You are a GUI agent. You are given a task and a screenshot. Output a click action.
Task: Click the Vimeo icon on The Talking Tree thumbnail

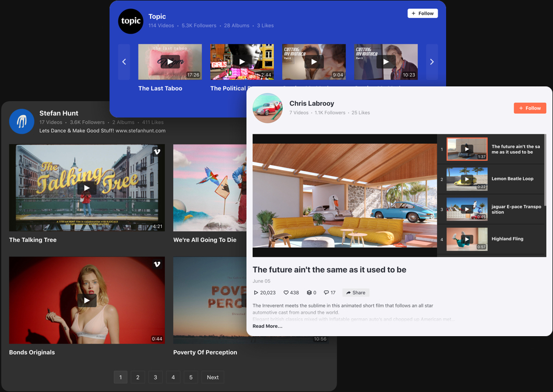[157, 152]
